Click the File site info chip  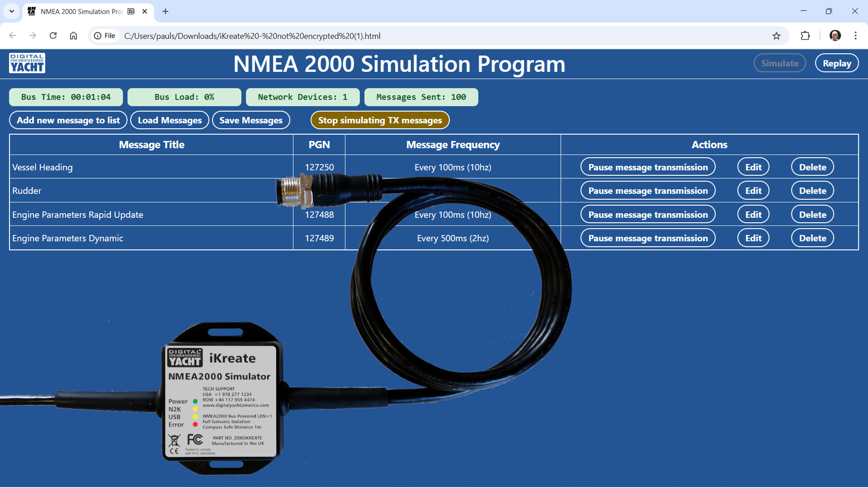click(104, 36)
